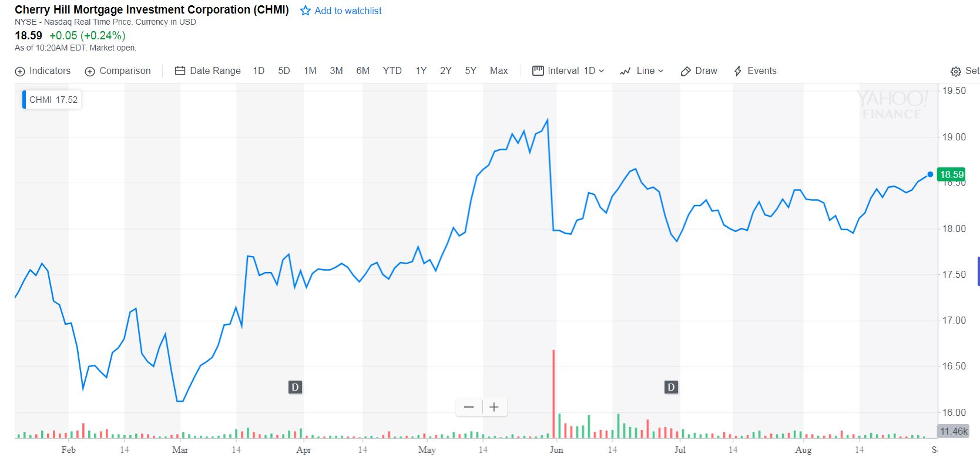Image resolution: width=980 pixels, height=464 pixels.
Task: Select the 1M range tab
Action: click(310, 71)
